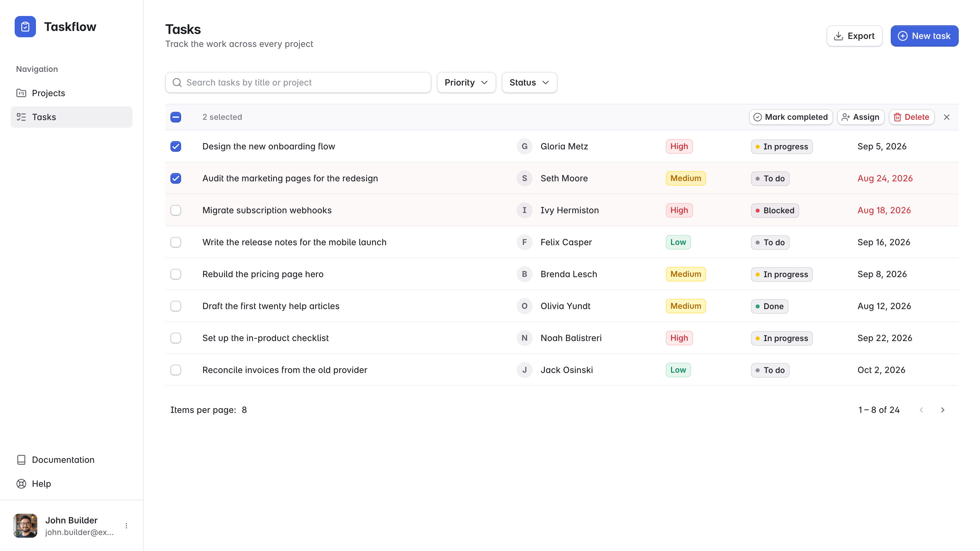Screen dimensions: 980x551
Task: Click the Blocked status badge
Action: (x=775, y=210)
